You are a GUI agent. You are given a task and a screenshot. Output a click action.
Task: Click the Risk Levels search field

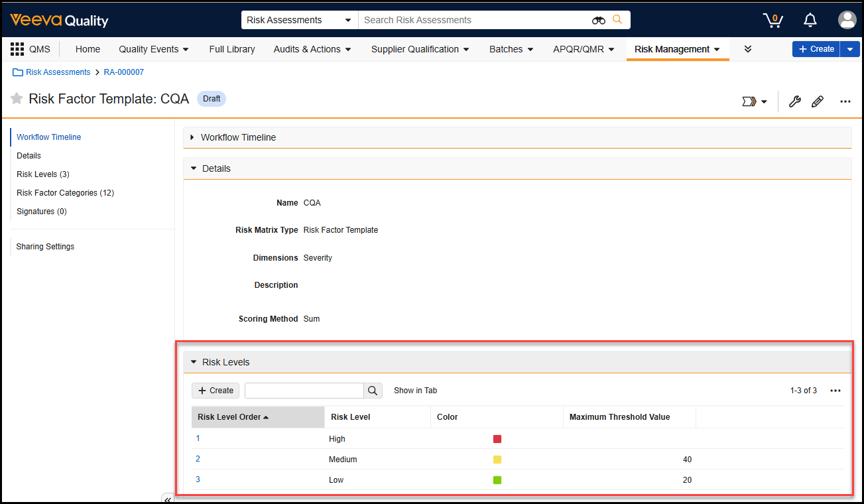click(x=304, y=391)
